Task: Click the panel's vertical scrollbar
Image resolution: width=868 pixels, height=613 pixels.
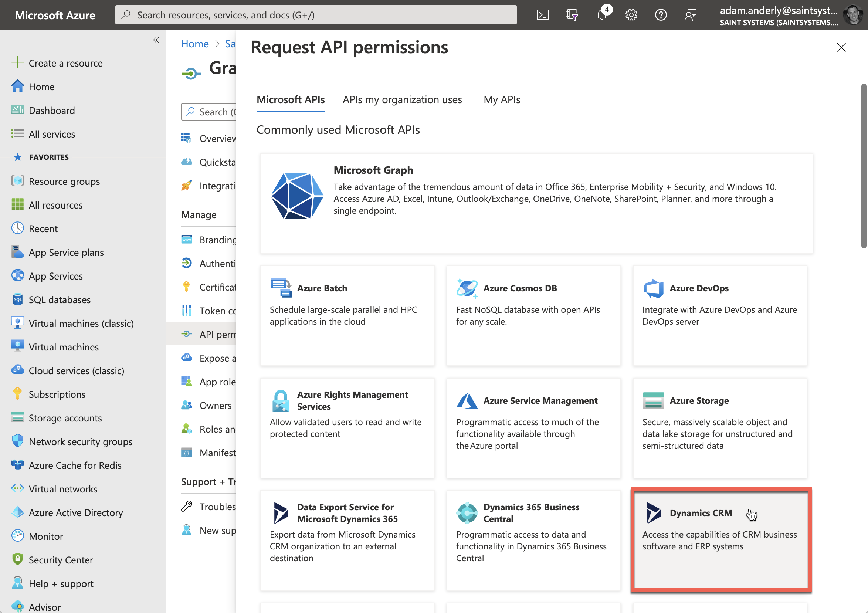Action: pyautogui.click(x=863, y=166)
